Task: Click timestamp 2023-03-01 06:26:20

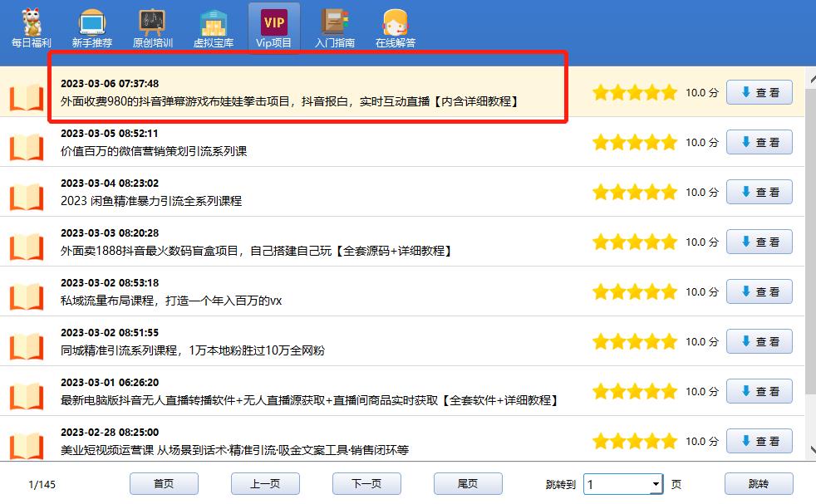Action: pos(110,383)
